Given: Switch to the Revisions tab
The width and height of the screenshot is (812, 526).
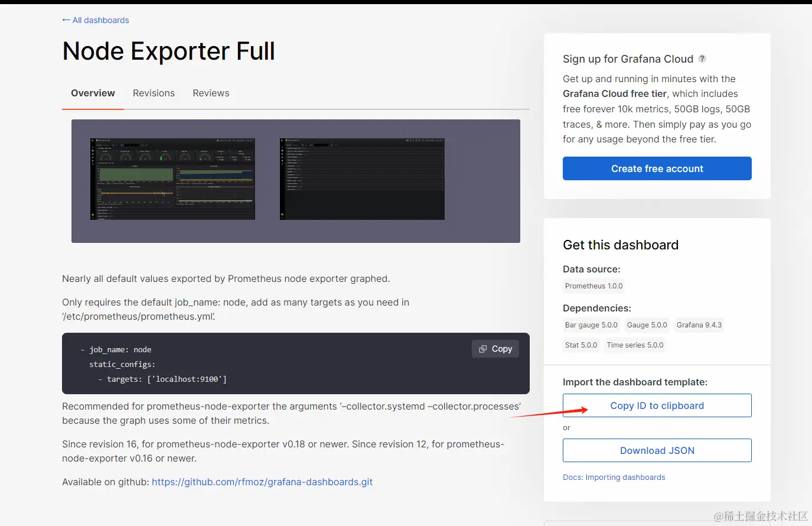Looking at the screenshot, I should click(x=154, y=93).
